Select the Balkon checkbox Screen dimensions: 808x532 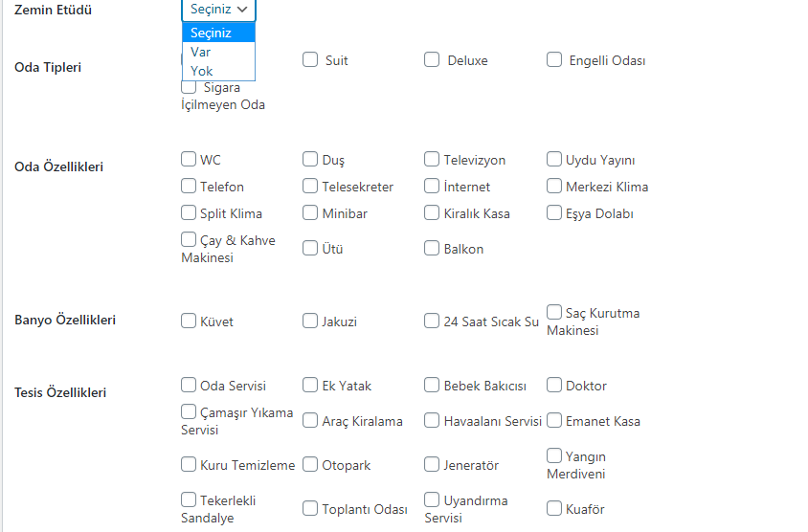[432, 248]
